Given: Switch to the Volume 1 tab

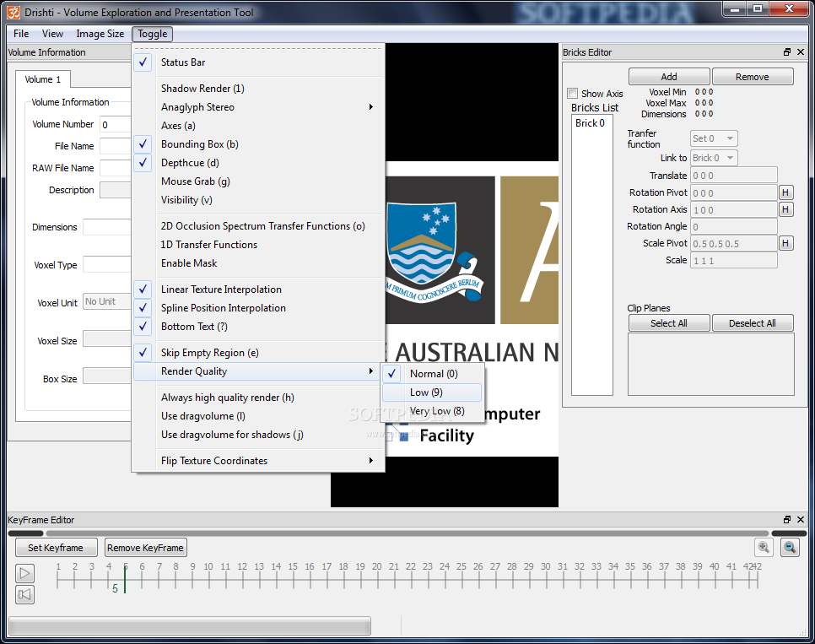Looking at the screenshot, I should coord(43,79).
